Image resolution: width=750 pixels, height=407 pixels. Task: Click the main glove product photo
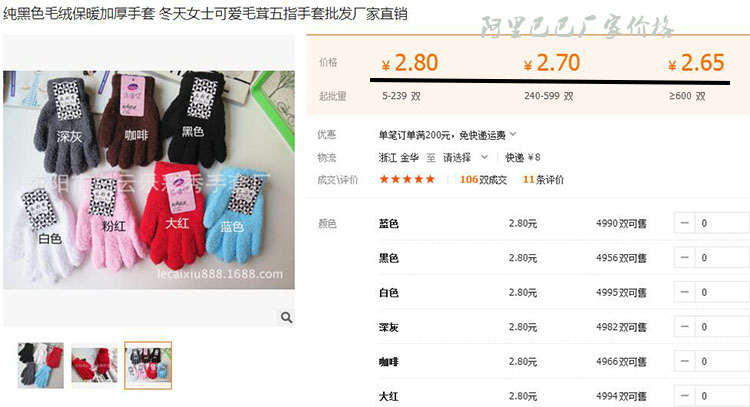coord(149,180)
